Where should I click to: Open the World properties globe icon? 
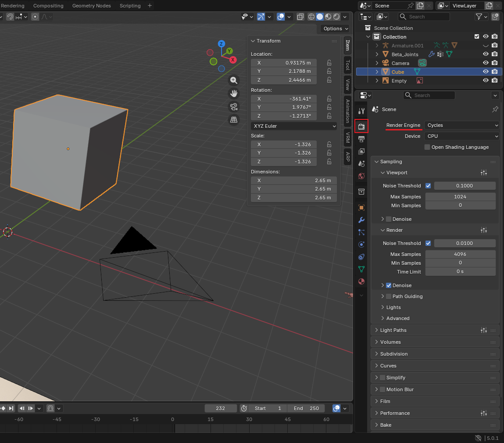[x=361, y=176]
